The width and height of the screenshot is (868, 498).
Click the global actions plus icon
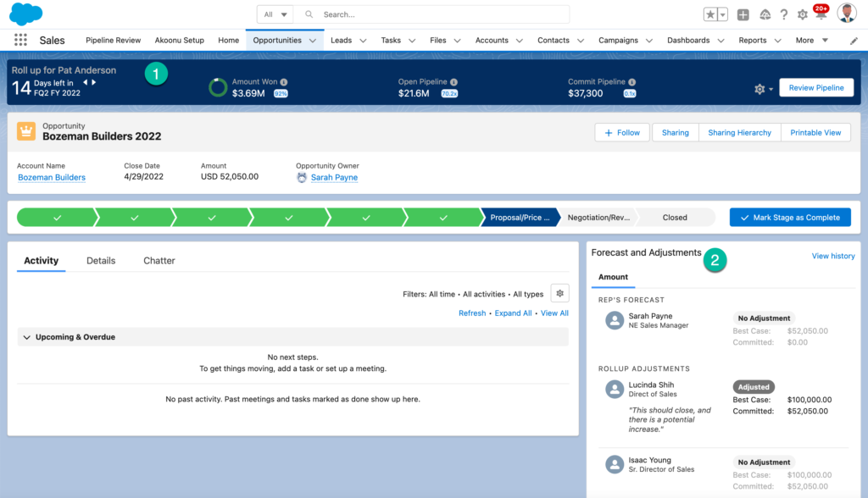coord(743,14)
